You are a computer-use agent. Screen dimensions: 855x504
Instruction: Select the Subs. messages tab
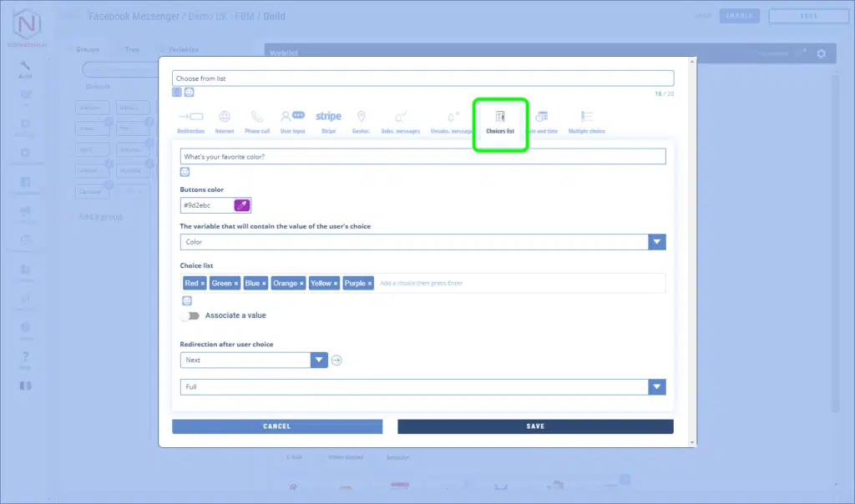coord(400,121)
